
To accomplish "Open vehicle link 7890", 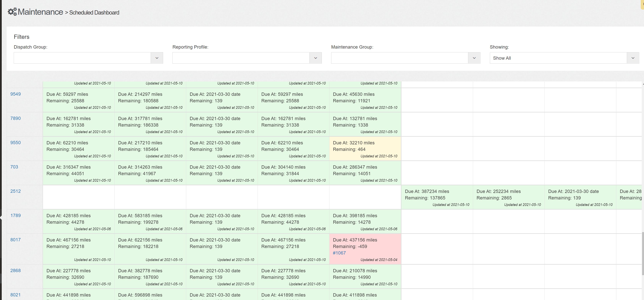I will tap(15, 118).
